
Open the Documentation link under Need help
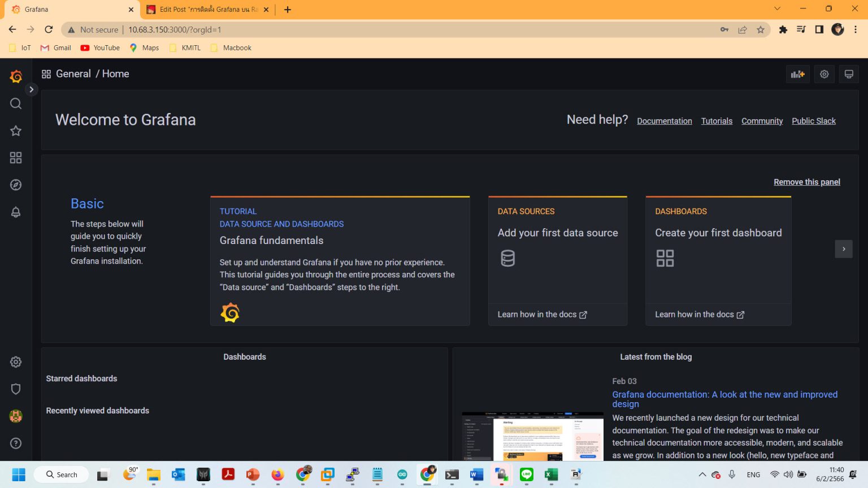coord(664,121)
